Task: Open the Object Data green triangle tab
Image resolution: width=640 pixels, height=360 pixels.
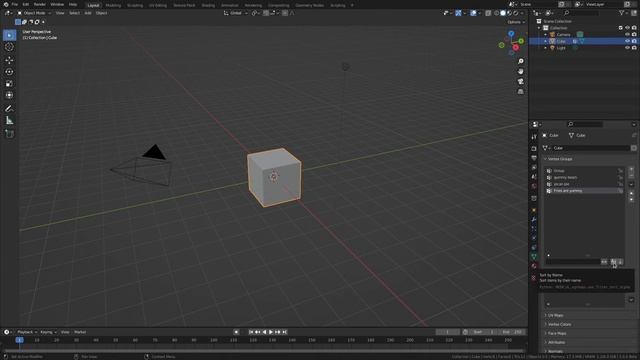Action: [534, 256]
